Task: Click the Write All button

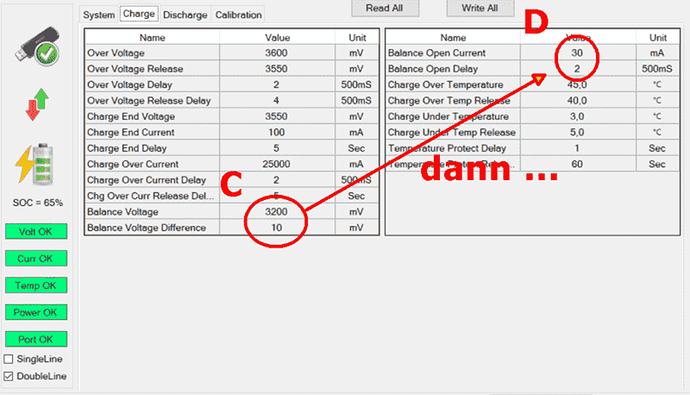Action: click(x=480, y=8)
